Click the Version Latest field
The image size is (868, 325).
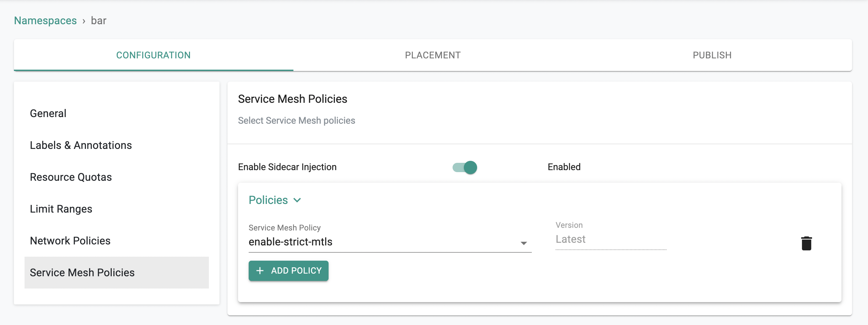tap(611, 239)
